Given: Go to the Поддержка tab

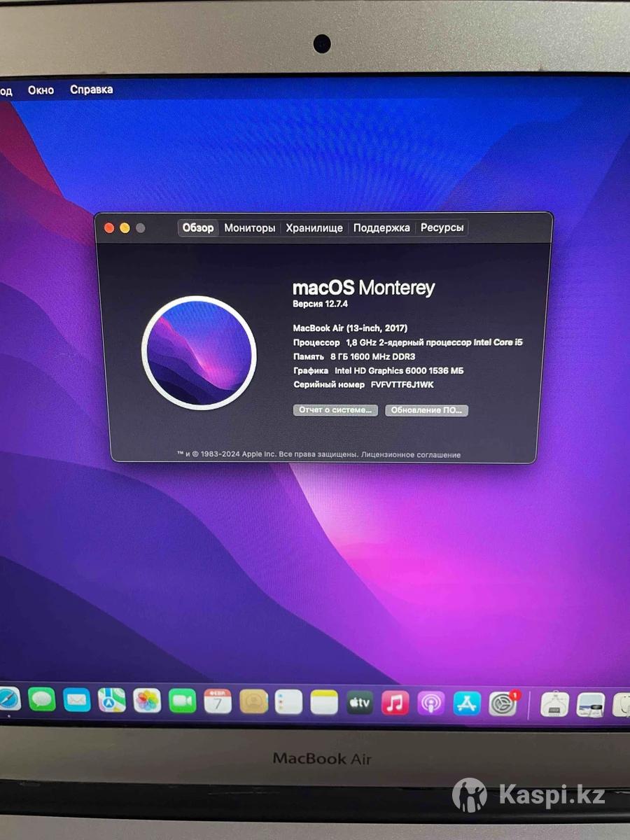Looking at the screenshot, I should pyautogui.click(x=381, y=228).
